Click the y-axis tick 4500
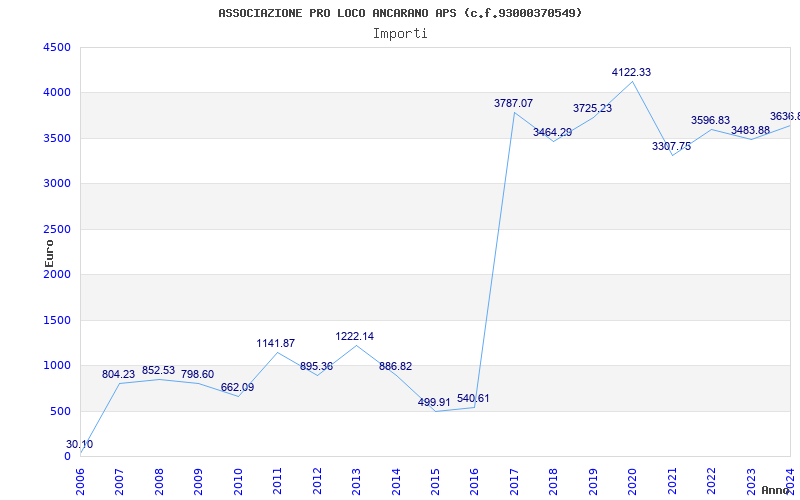The width and height of the screenshot is (800, 500). point(57,47)
